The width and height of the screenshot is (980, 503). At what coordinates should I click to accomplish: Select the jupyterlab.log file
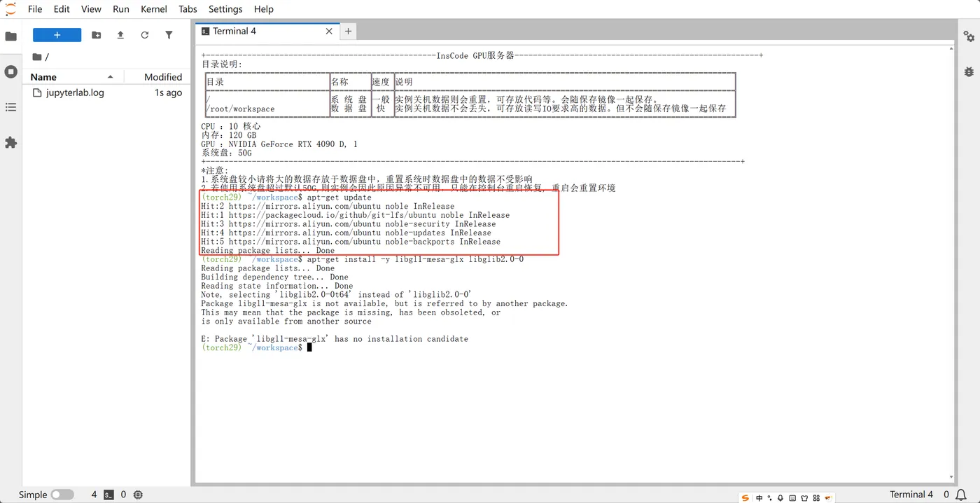107,92
